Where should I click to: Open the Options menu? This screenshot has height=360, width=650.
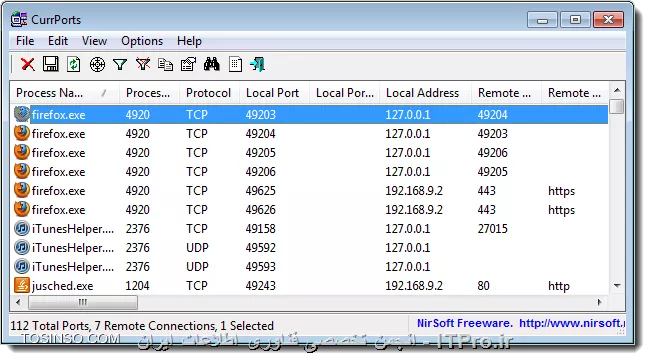point(142,41)
